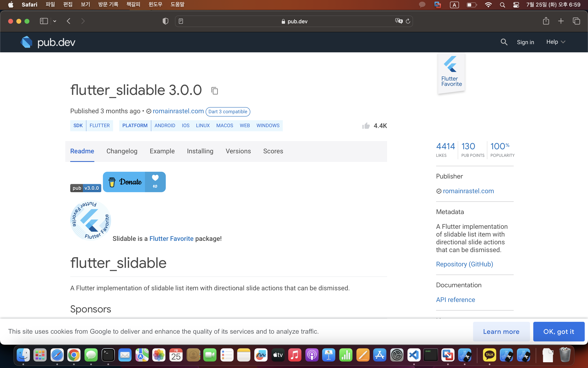The image size is (588, 368).
Task: Show Reader view from address bar icon
Action: pos(181,21)
